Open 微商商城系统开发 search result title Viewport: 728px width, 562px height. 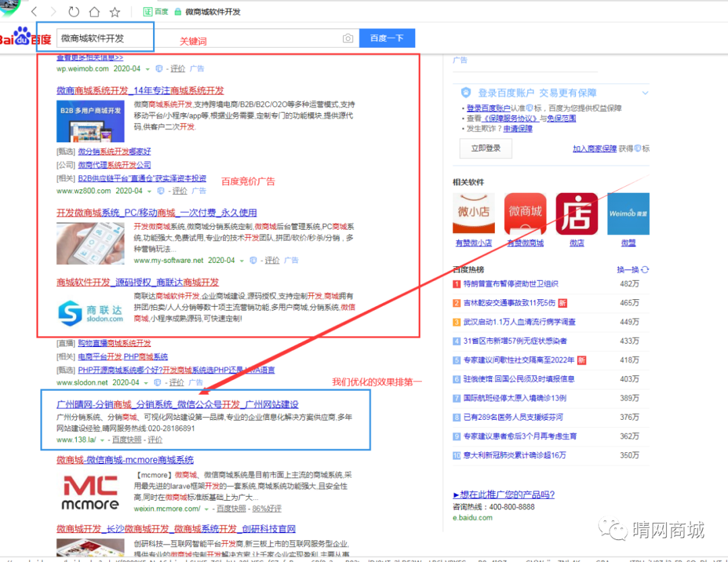point(140,90)
